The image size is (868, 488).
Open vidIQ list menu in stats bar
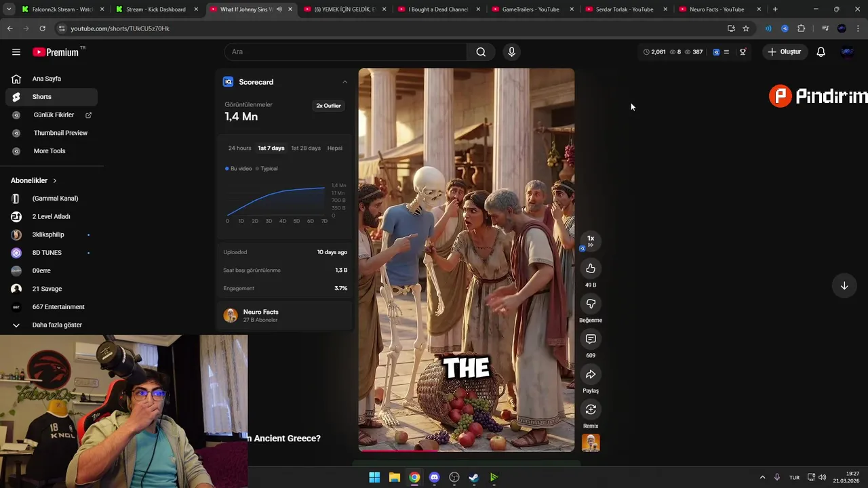(x=726, y=52)
